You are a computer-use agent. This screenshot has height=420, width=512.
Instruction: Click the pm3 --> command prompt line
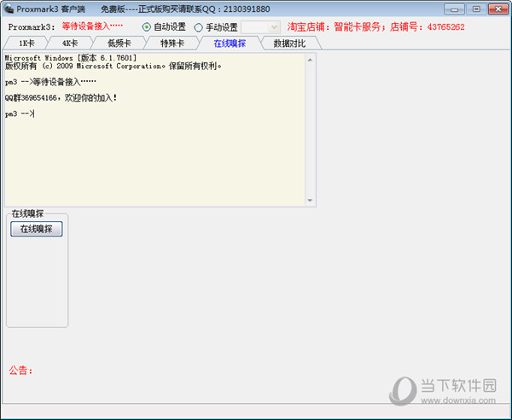[x=20, y=114]
